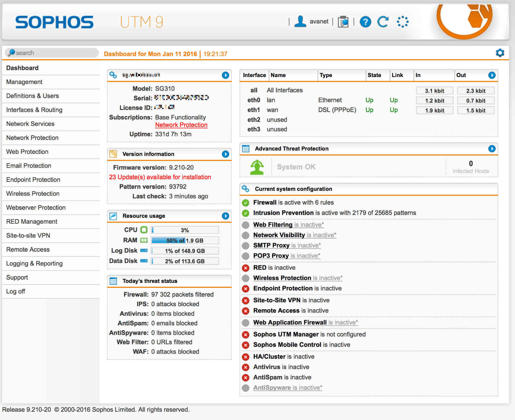Click the dotted circle activity icon
This screenshot has width=515, height=420.
click(x=402, y=22)
